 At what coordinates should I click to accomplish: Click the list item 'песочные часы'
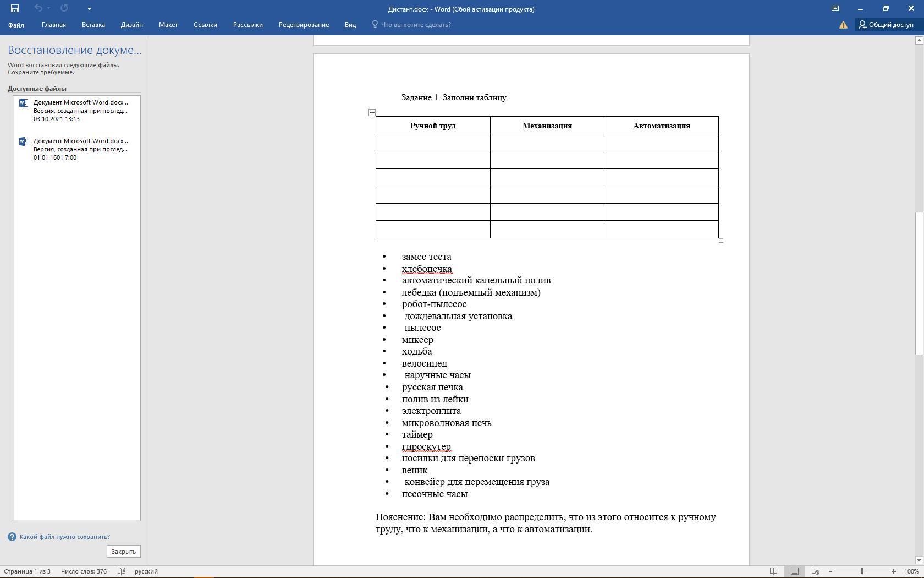[435, 494]
